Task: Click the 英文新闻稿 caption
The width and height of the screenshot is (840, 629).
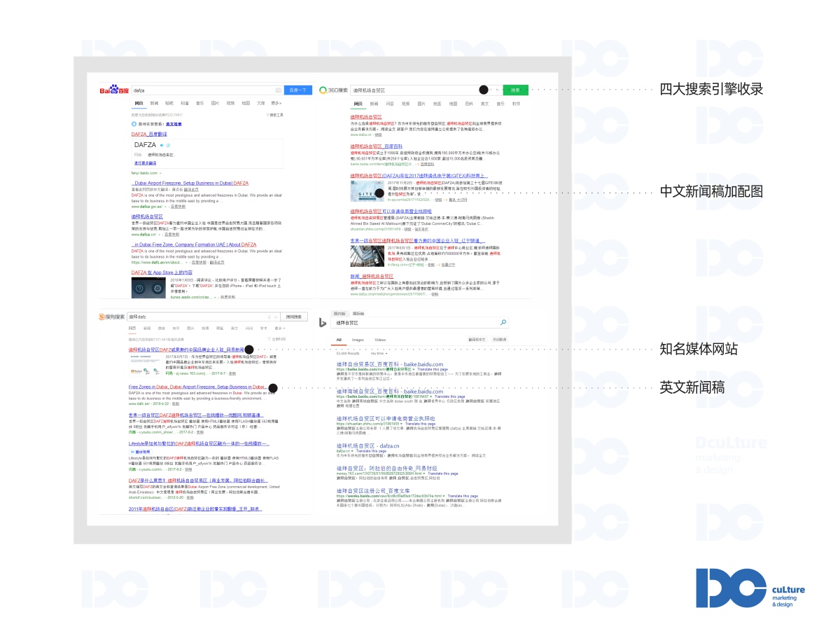Action: [x=692, y=387]
